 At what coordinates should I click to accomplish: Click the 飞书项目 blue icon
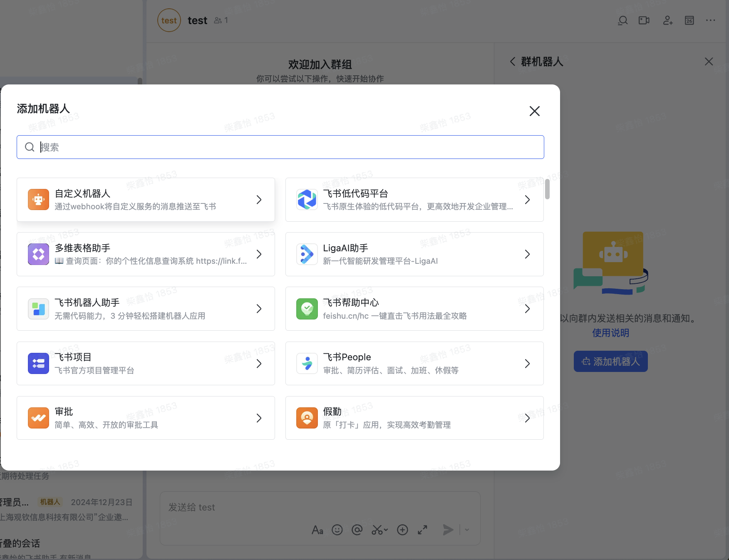[38, 364]
